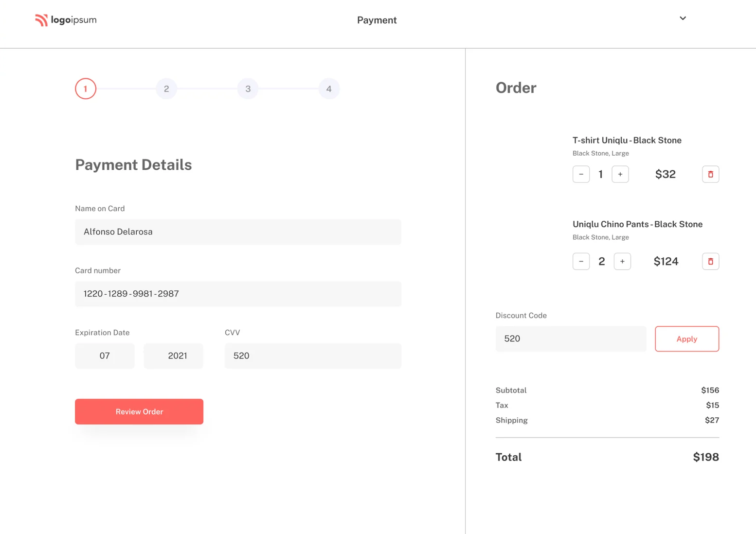The height and width of the screenshot is (534, 756).
Task: Click the Review Order button
Action: click(139, 411)
